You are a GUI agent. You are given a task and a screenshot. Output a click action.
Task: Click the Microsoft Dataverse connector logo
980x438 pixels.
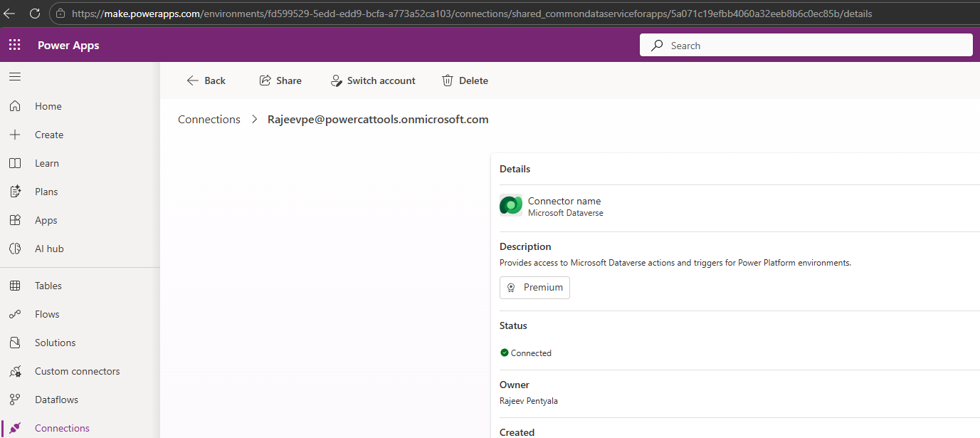[x=511, y=205]
